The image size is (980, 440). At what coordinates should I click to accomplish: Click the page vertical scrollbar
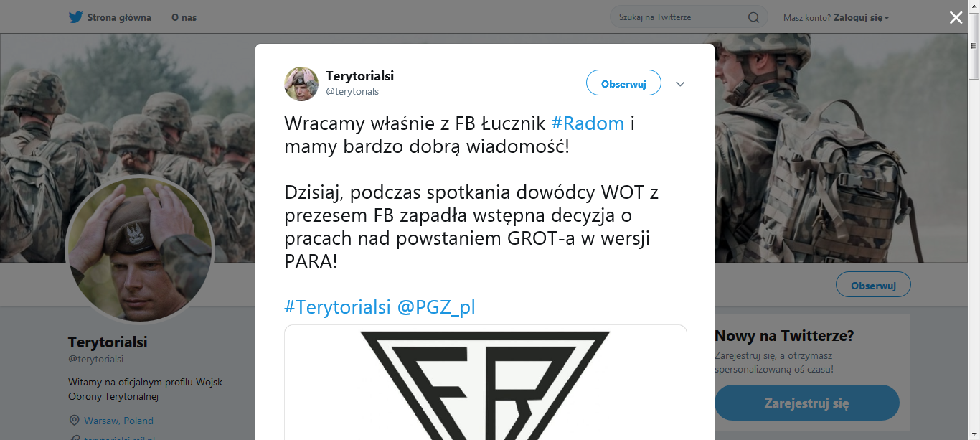click(x=974, y=220)
